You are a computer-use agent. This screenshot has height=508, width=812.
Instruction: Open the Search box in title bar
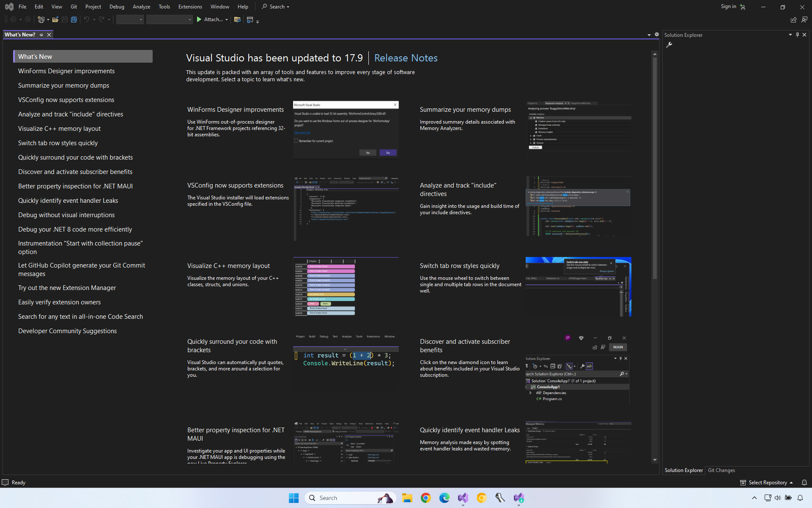pos(276,7)
